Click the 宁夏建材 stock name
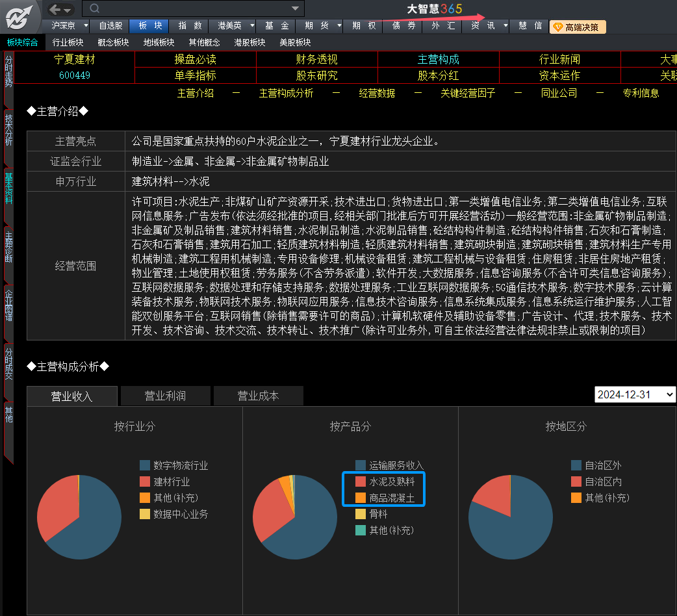This screenshot has width=677, height=616. pyautogui.click(x=74, y=59)
